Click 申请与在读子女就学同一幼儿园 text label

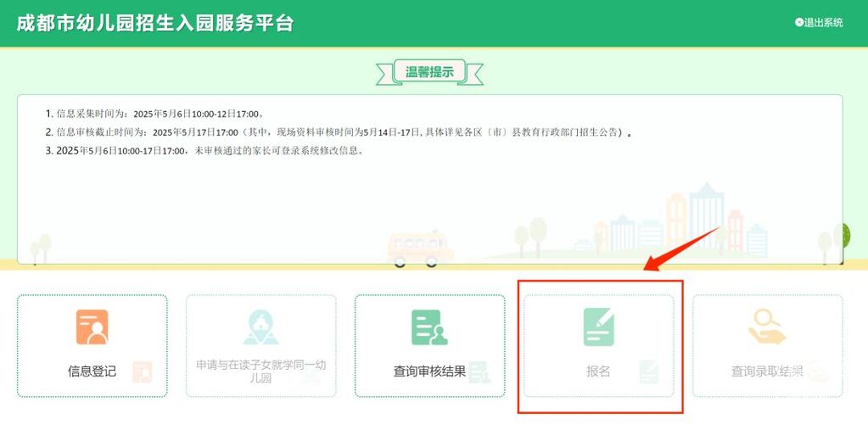coord(260,371)
